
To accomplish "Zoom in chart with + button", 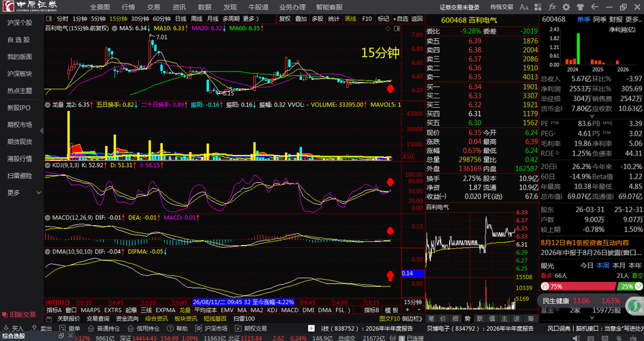I will click(x=408, y=310).
